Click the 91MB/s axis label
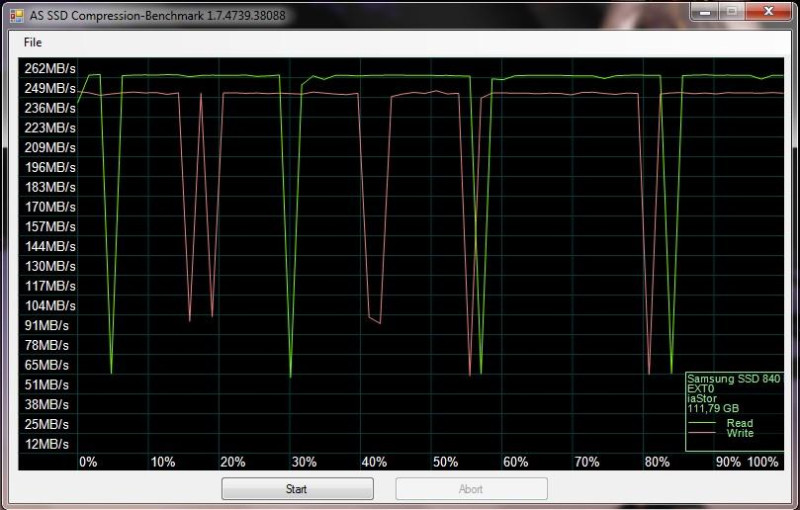Screen dimensions: 800x510 (x=46, y=325)
